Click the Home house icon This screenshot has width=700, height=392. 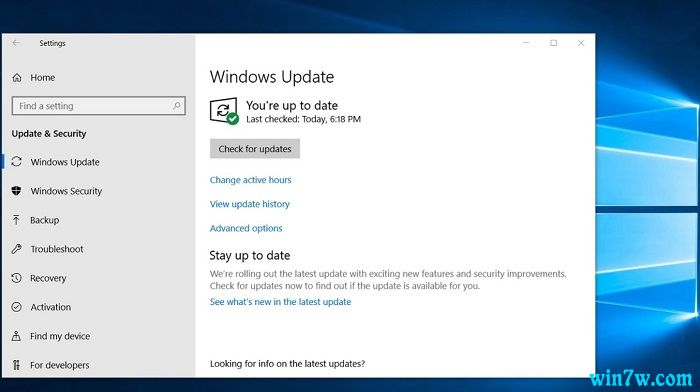17,78
